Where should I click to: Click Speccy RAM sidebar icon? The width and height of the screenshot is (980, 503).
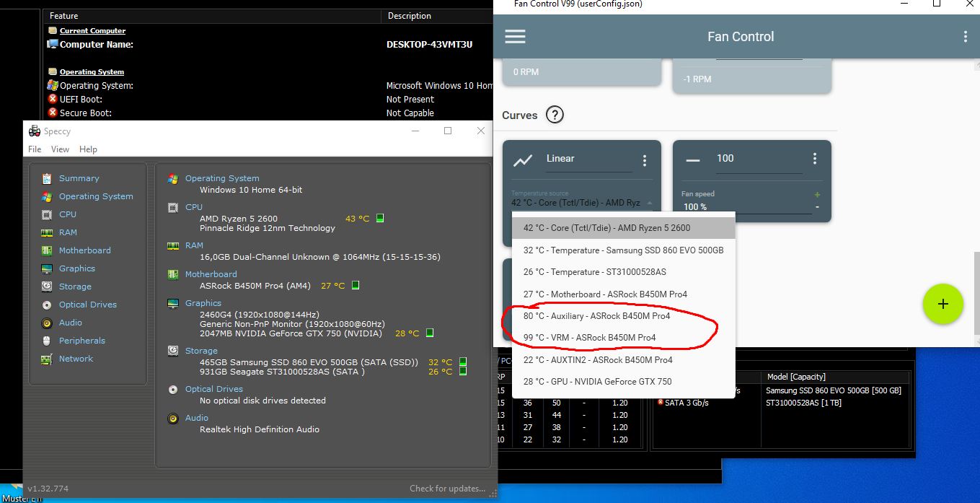pos(47,232)
